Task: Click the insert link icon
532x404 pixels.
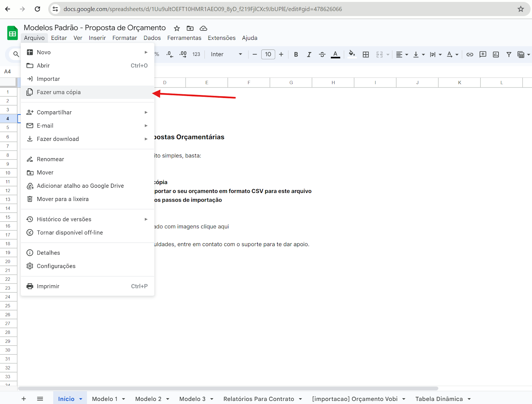Action: point(469,54)
